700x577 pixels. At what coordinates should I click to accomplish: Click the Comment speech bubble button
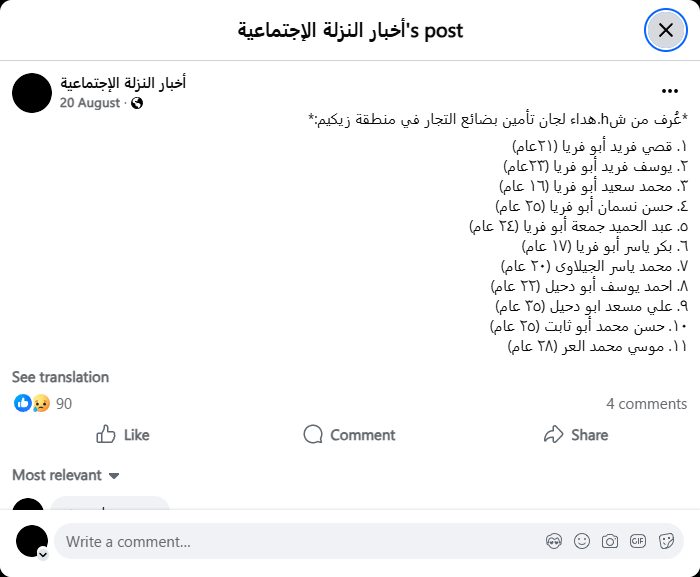click(x=349, y=435)
